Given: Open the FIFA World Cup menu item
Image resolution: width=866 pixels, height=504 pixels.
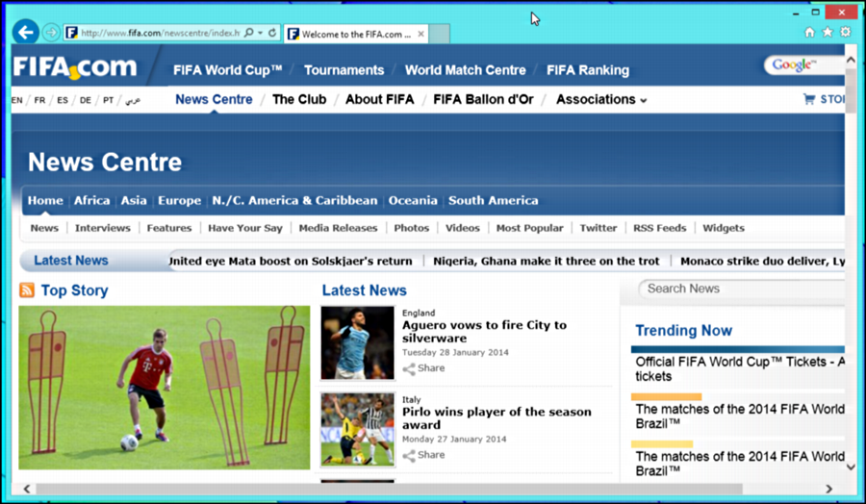Looking at the screenshot, I should click(227, 70).
